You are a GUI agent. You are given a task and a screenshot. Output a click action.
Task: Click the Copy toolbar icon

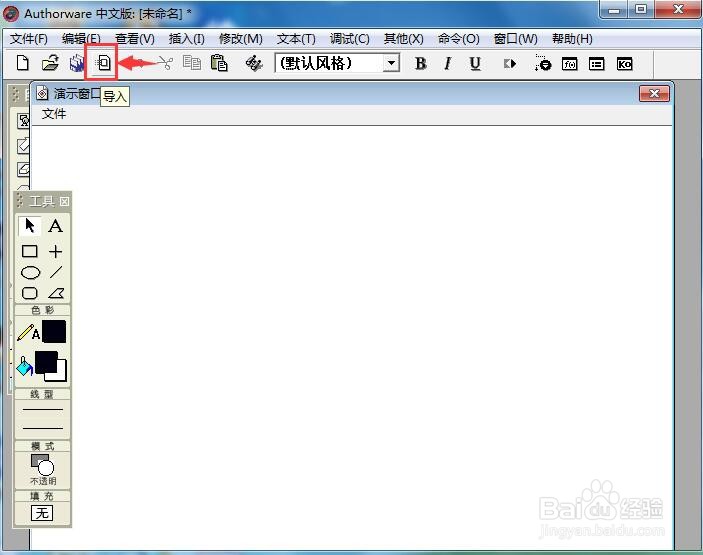192,63
